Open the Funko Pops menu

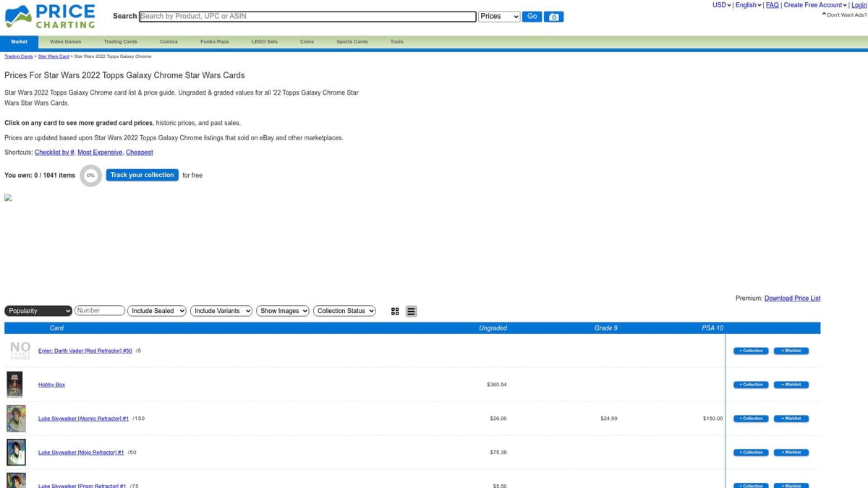pos(214,42)
